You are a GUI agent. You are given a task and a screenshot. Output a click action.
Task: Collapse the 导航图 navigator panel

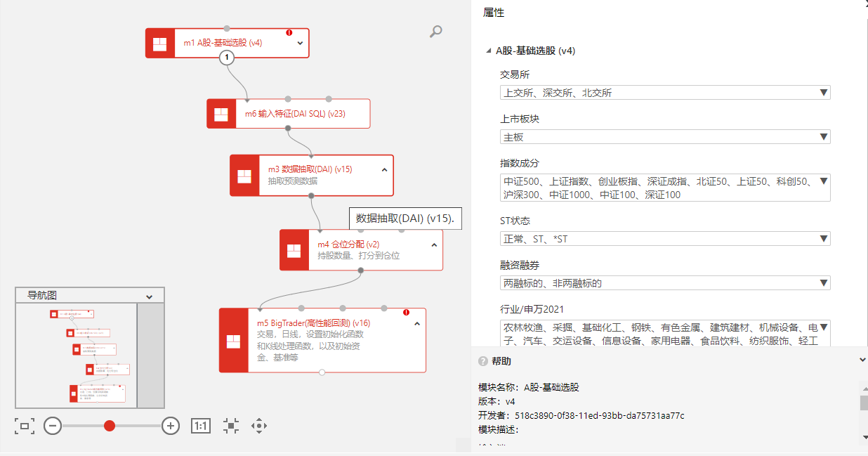tap(149, 297)
